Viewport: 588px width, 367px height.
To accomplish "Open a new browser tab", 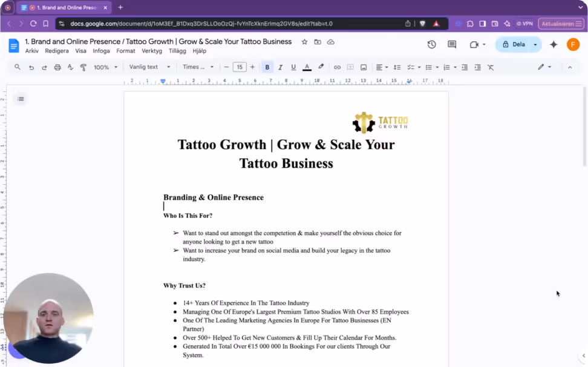I will tap(120, 7).
